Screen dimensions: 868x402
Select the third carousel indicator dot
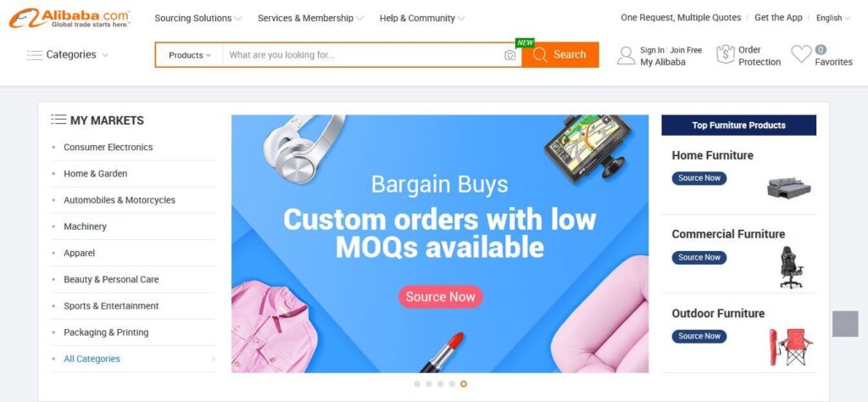[440, 383]
